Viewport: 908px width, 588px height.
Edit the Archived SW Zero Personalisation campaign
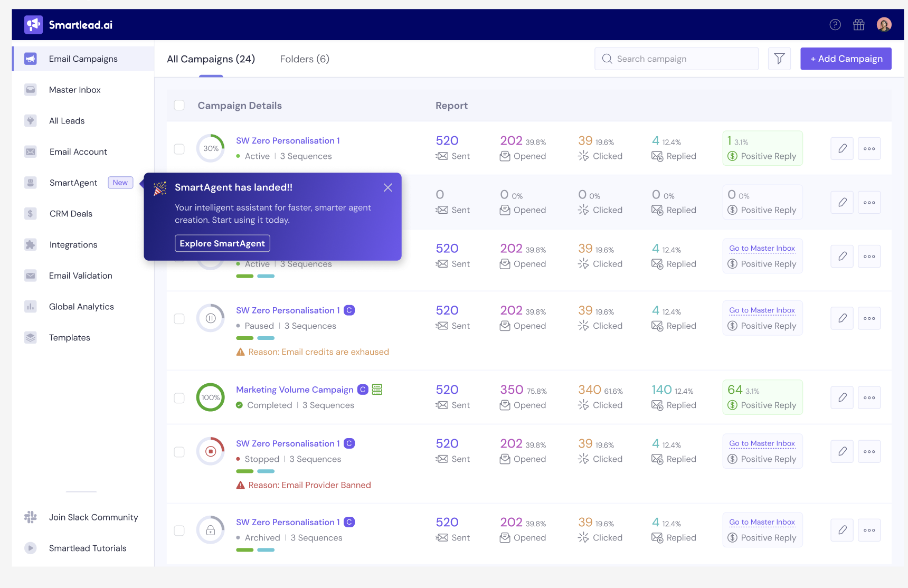[842, 530]
